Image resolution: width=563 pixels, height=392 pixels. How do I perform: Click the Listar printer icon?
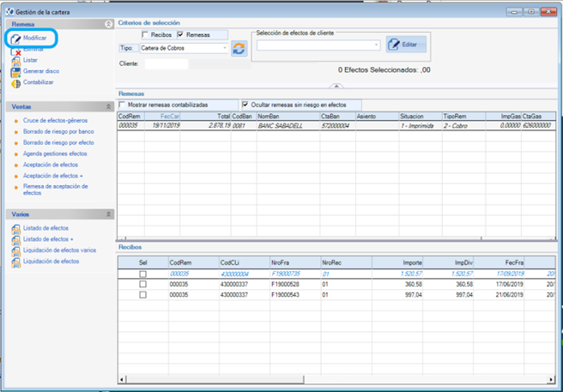point(15,62)
